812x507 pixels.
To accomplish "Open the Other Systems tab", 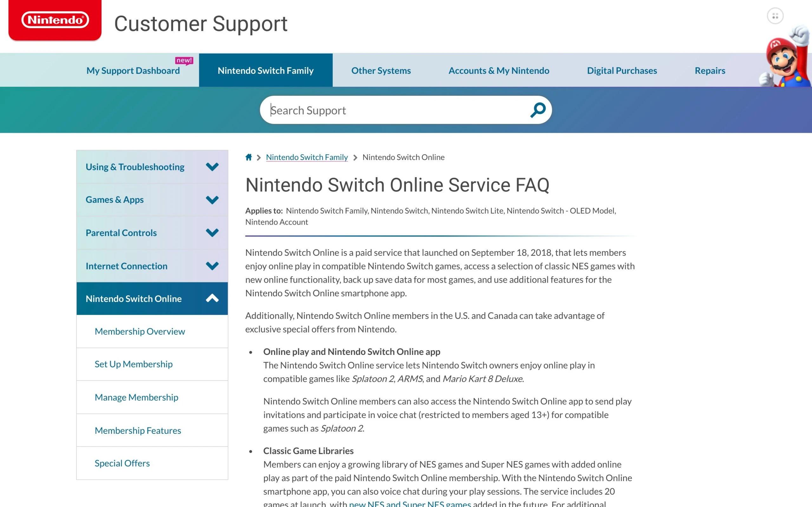I will pos(381,70).
